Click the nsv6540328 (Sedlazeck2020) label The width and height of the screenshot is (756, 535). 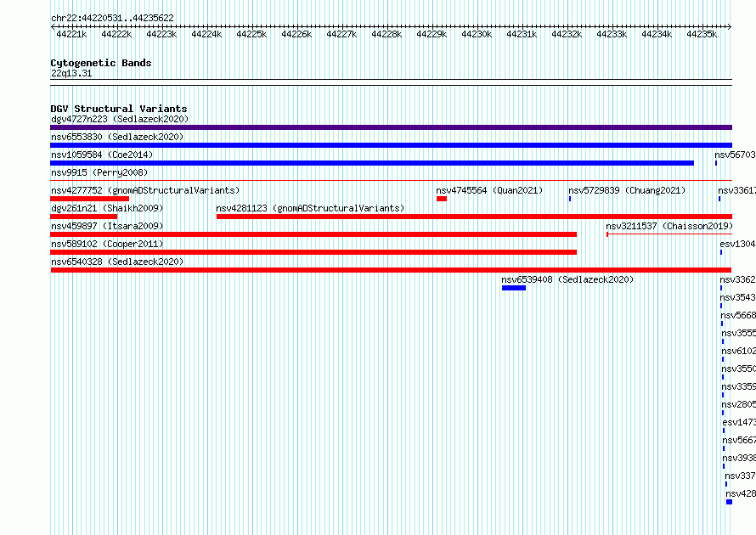tap(117, 262)
